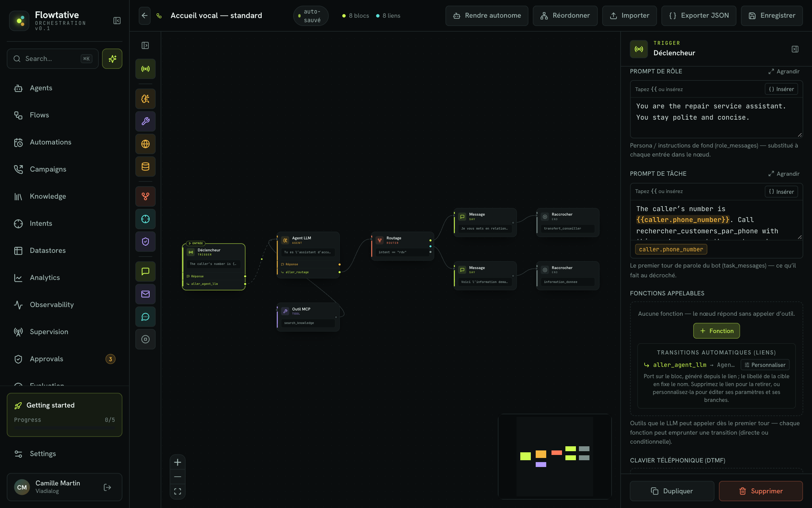The image size is (812, 508).
Task: Pick the wrench Tool block icon
Action: tap(145, 121)
